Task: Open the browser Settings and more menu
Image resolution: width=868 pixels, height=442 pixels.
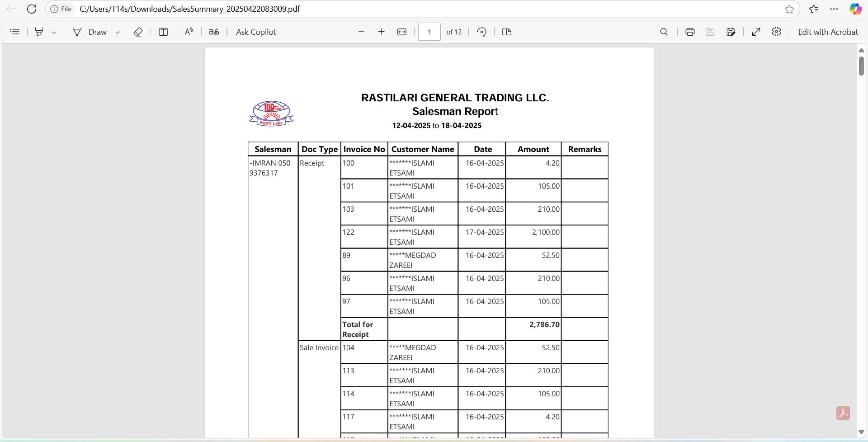Action: pyautogui.click(x=834, y=9)
